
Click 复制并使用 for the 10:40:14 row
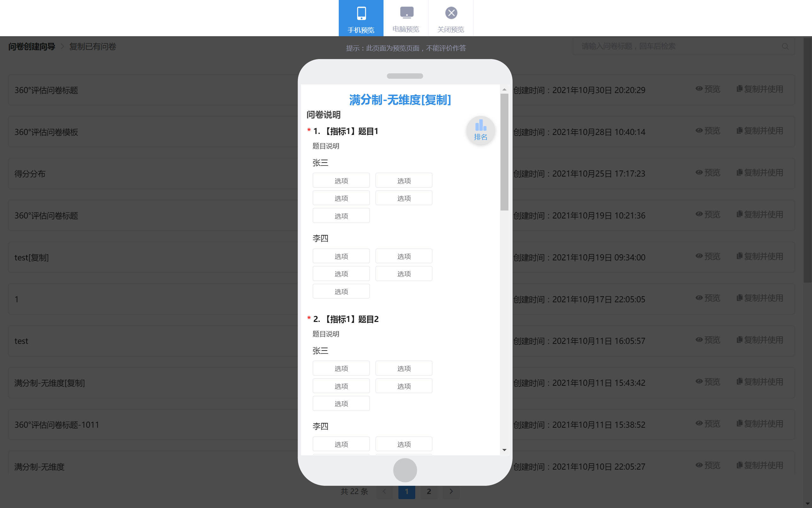point(760,131)
